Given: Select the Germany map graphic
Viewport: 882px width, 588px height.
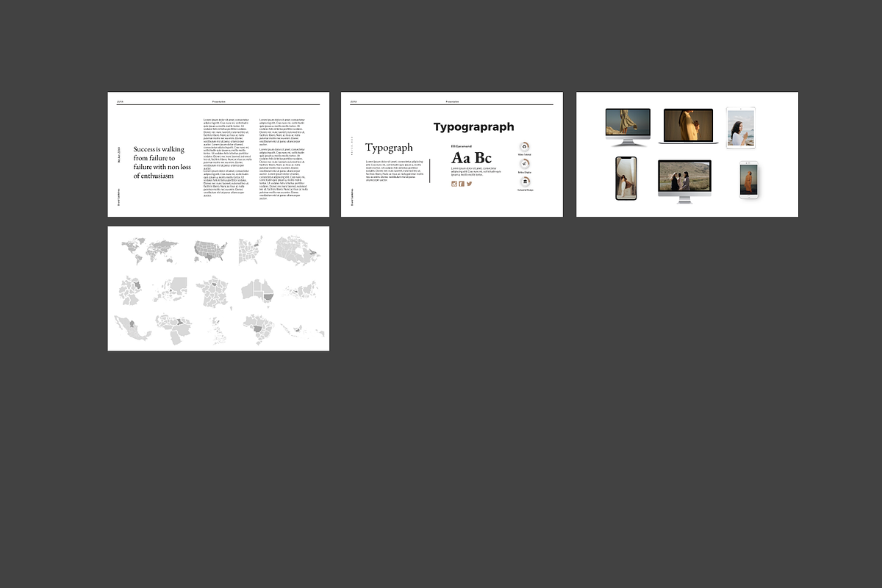Looking at the screenshot, I should pos(131,292).
